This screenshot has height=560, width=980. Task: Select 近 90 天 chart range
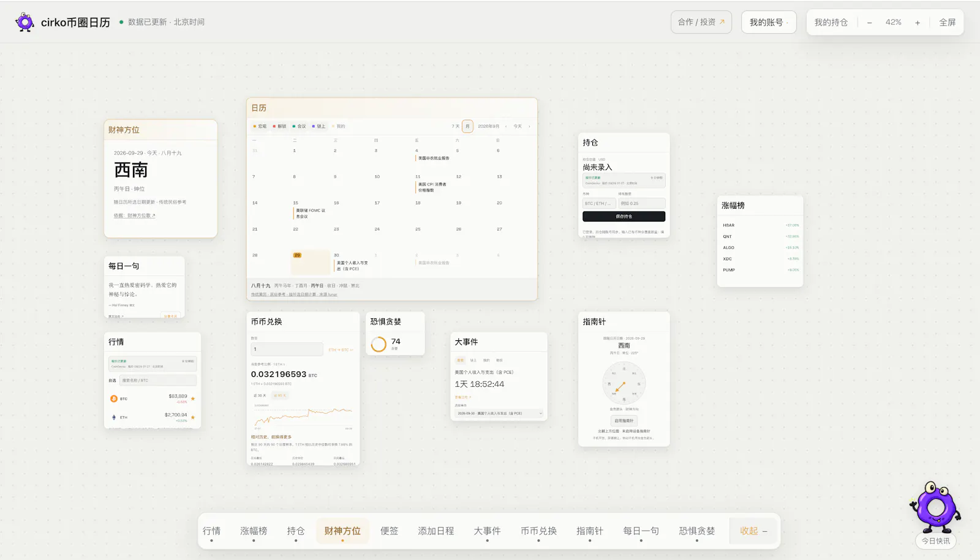pos(279,395)
